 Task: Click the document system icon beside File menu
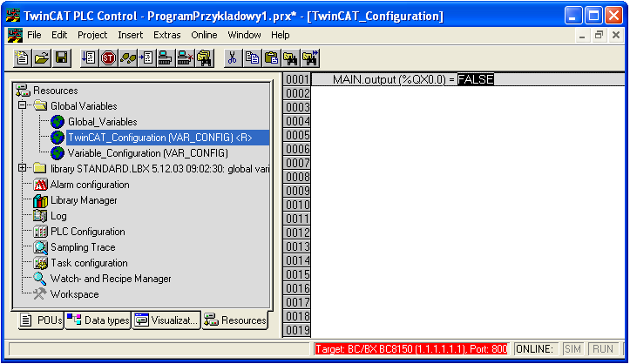(x=15, y=36)
